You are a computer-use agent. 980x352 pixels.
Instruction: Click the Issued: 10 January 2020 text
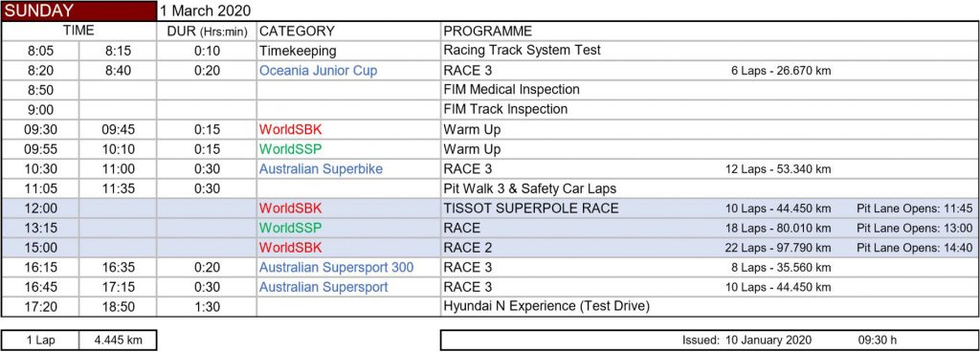pyautogui.click(x=746, y=341)
